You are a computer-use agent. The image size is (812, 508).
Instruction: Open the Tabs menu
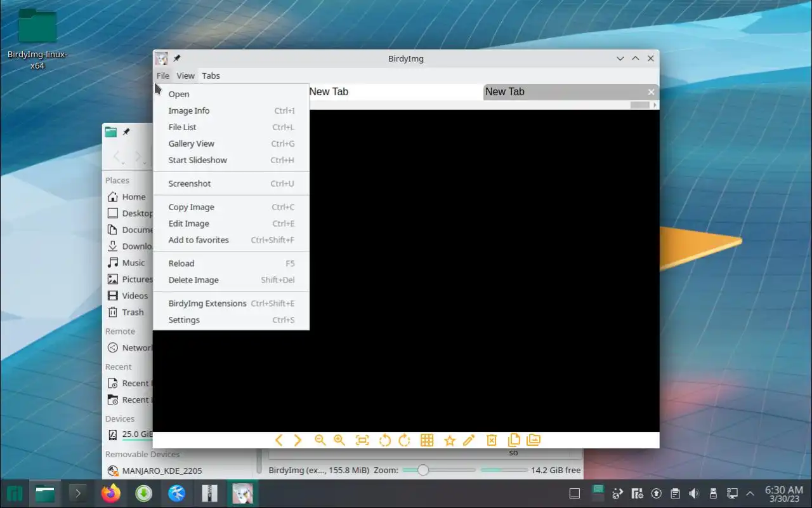coord(211,76)
